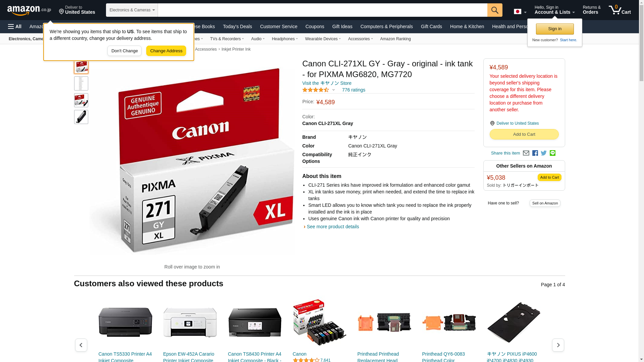Go to previous carousel page arrow
This screenshot has height=362, width=644.
(x=81, y=345)
